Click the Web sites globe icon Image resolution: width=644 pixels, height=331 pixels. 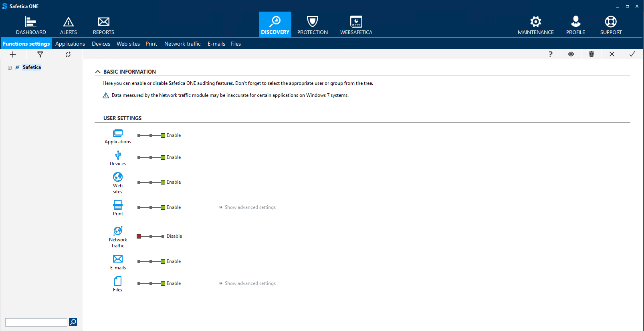pyautogui.click(x=118, y=177)
